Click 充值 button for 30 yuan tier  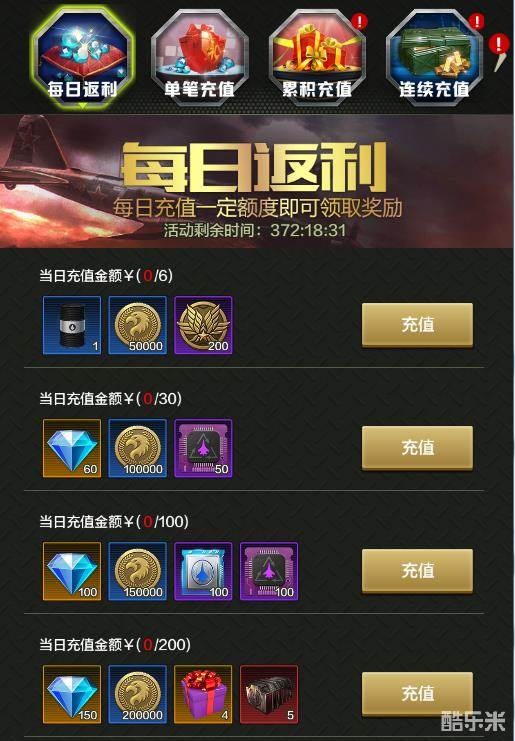[417, 448]
